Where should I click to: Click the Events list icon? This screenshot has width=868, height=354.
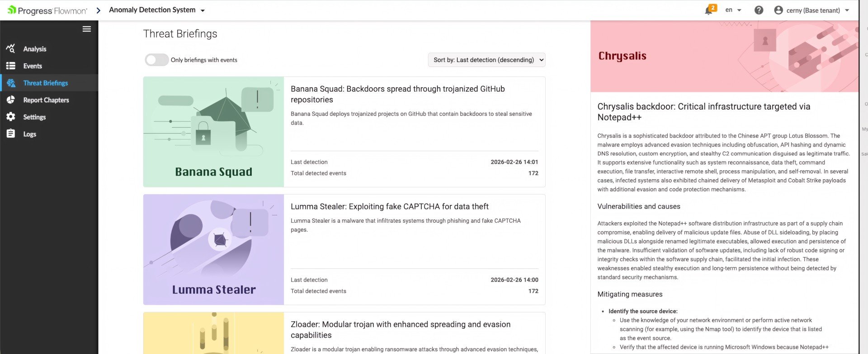(11, 66)
